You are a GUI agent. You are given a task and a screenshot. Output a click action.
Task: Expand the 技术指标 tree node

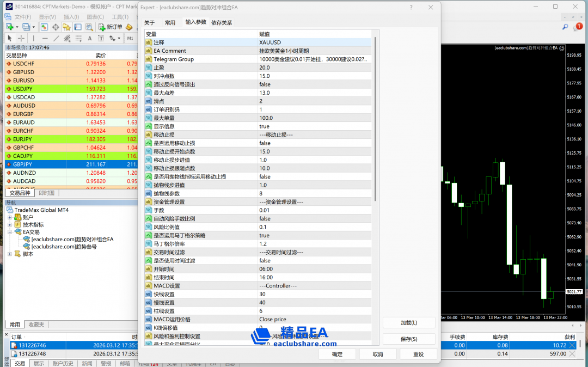pos(10,224)
